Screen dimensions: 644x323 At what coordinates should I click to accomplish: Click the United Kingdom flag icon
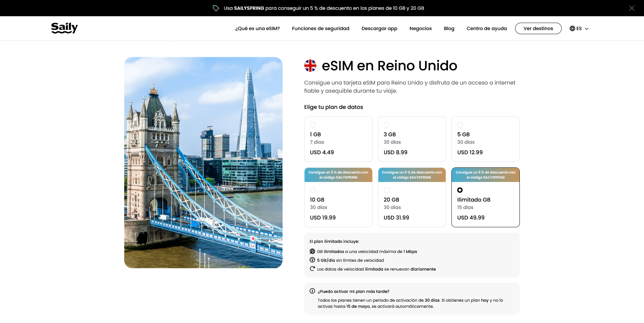[x=310, y=66]
